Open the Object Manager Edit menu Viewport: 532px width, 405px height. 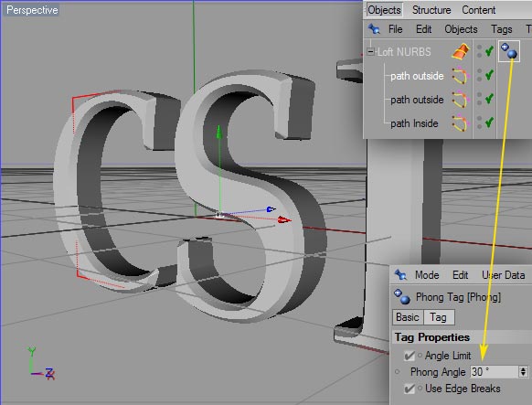pos(424,29)
